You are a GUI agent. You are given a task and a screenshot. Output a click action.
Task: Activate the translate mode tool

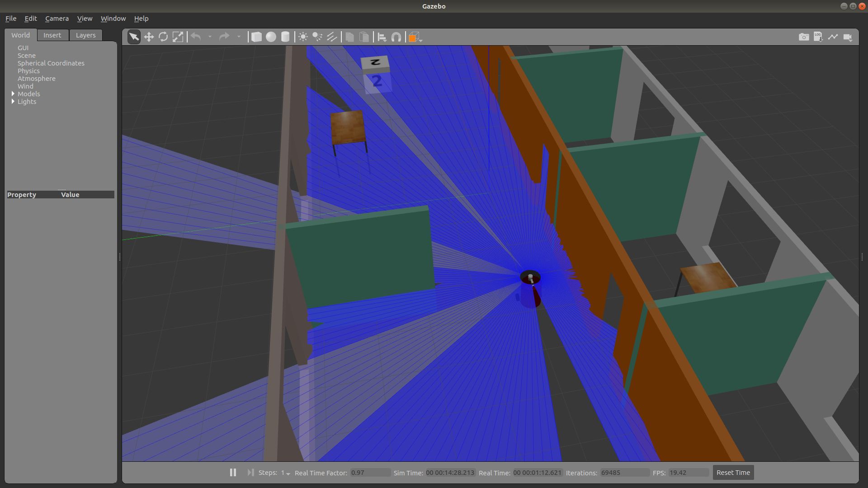point(149,37)
